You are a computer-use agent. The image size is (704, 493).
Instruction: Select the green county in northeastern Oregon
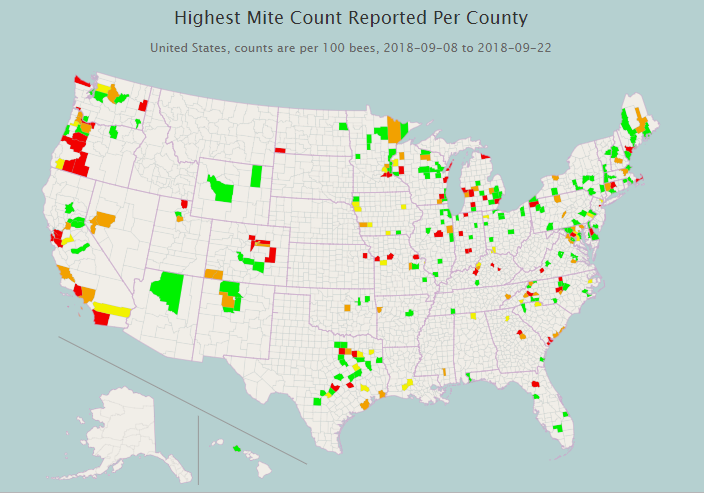pos(114,132)
